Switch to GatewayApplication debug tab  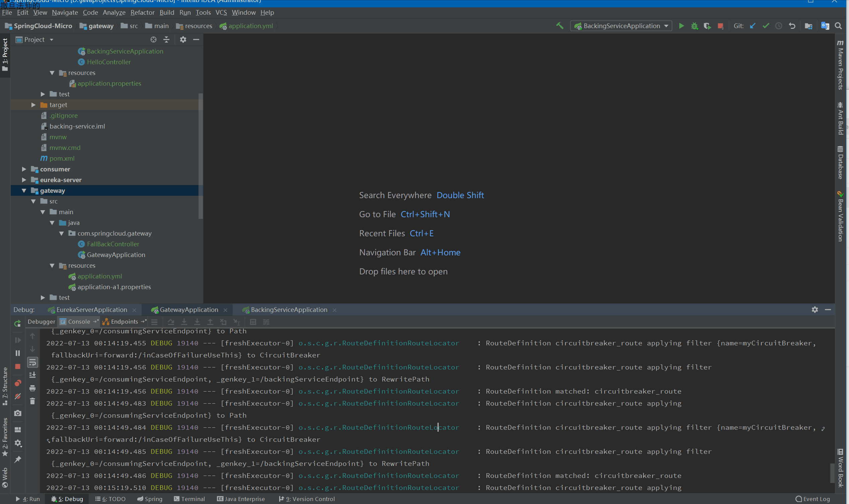tap(188, 310)
